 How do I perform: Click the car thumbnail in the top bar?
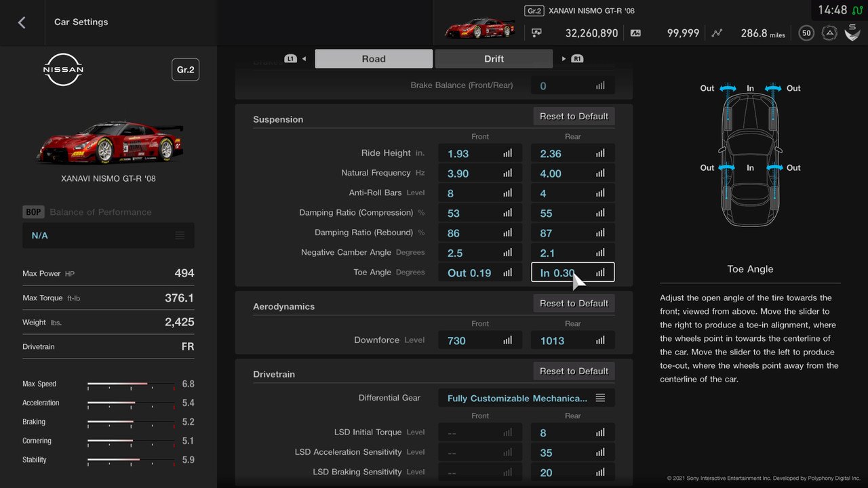(480, 28)
